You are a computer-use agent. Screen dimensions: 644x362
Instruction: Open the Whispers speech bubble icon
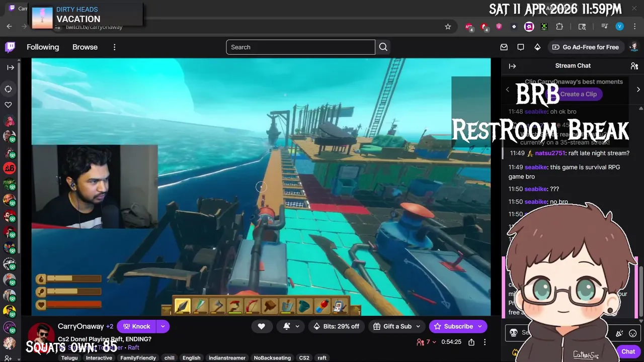pyautogui.click(x=521, y=47)
